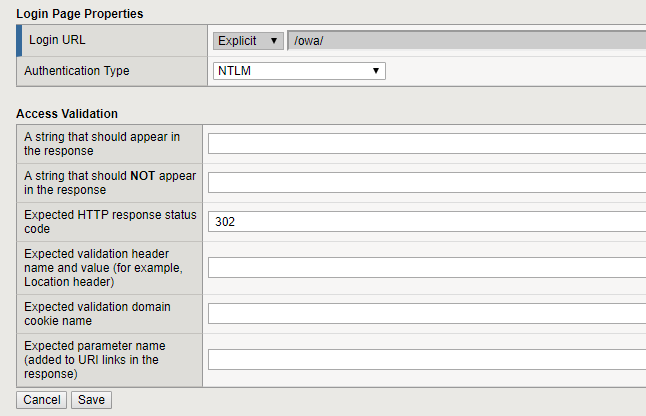Click the Access Validation section heading

point(68,114)
